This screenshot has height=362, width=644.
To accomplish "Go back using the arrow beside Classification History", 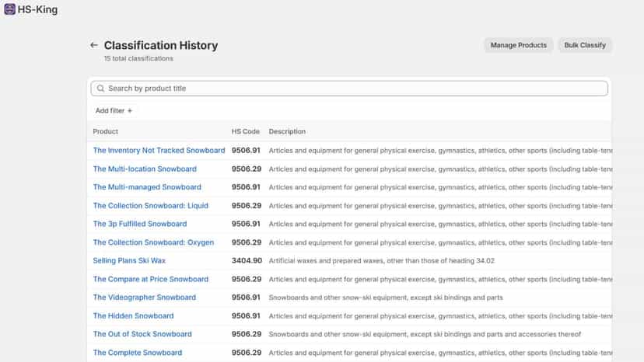I will coord(93,45).
